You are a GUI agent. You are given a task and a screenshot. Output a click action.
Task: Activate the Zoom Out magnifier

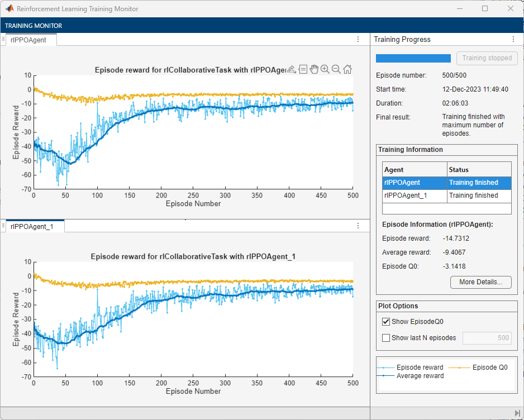tap(336, 69)
